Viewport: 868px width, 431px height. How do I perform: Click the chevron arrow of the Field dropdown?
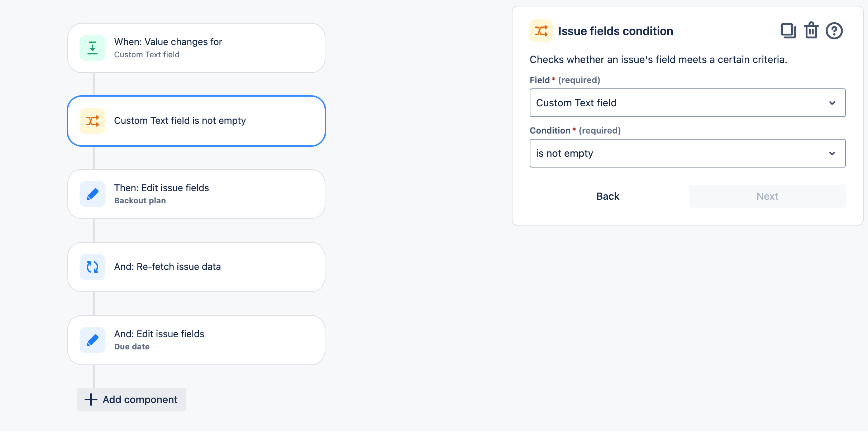coord(832,103)
